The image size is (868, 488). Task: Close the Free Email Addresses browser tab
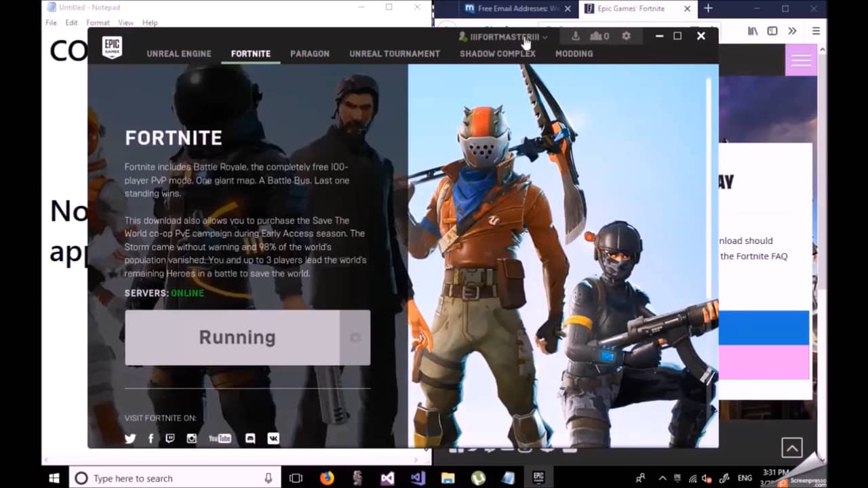pyautogui.click(x=567, y=9)
